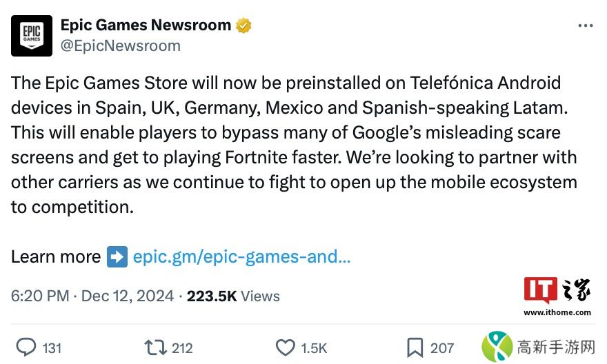
Task: Click the 6:20 PM · Dec 12, 2024 timestamp
Action: (x=92, y=296)
